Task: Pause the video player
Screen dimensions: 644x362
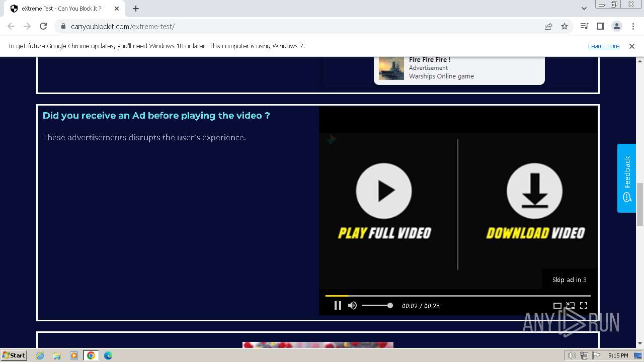Action: tap(338, 305)
